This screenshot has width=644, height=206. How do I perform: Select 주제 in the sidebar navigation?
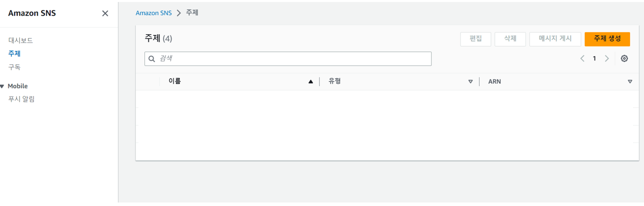coord(14,53)
